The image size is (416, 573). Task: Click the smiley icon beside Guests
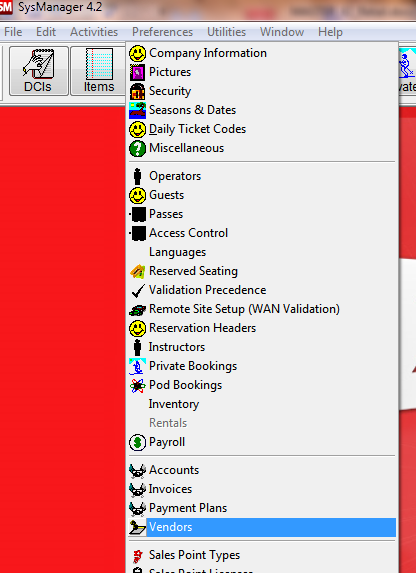click(137, 196)
